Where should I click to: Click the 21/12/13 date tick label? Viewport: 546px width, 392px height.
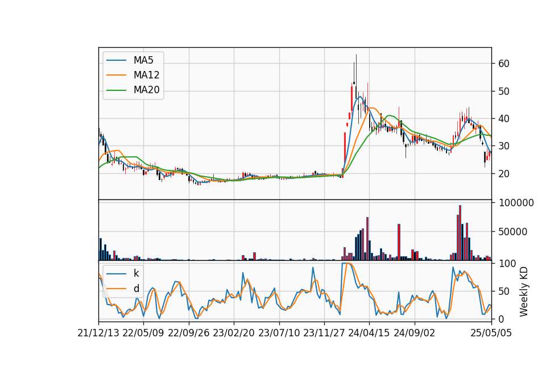click(98, 333)
